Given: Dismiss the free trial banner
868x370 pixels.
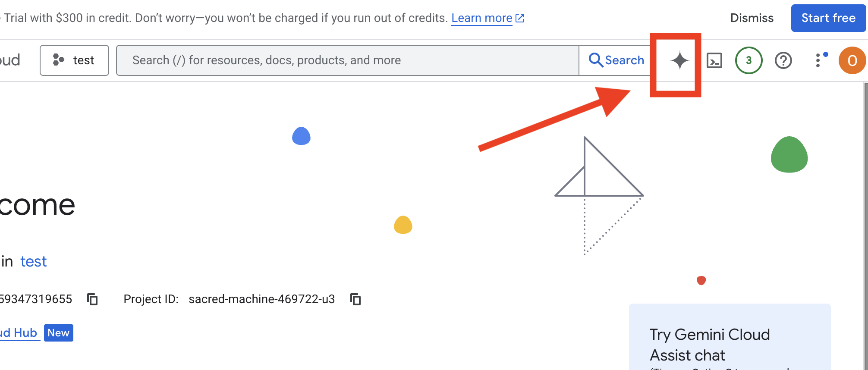Looking at the screenshot, I should click(x=752, y=18).
